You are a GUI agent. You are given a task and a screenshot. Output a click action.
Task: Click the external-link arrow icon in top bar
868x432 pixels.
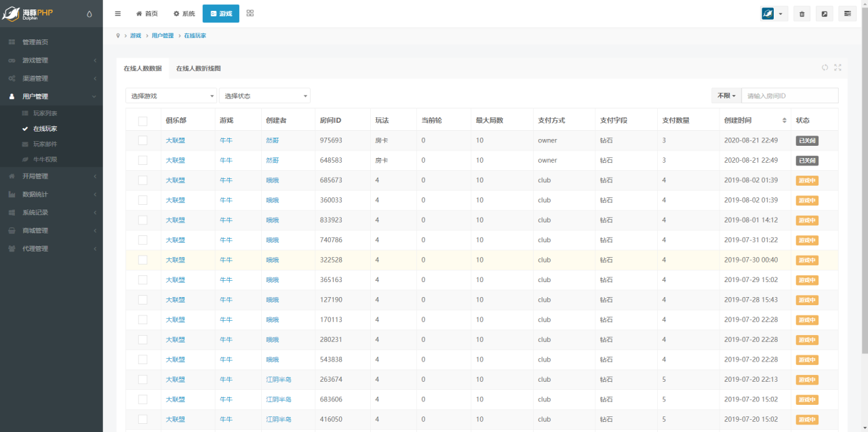coord(824,14)
